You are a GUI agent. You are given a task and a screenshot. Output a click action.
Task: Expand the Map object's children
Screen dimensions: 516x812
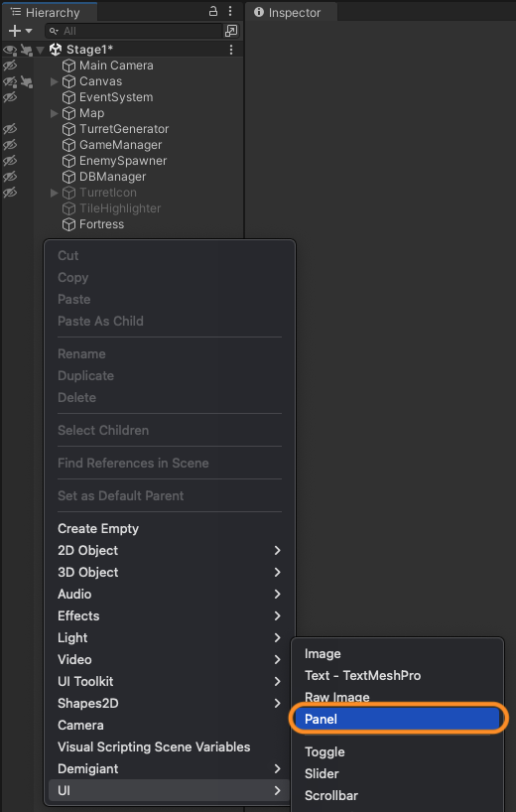point(55,113)
